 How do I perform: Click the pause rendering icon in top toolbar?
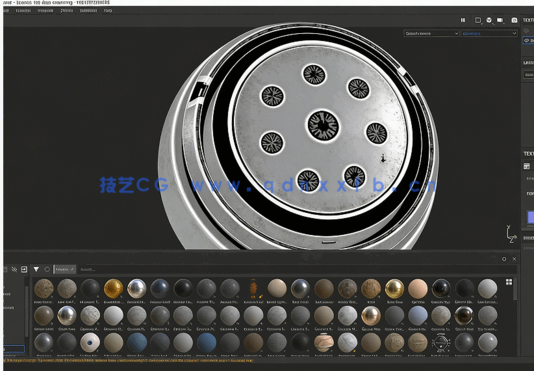click(463, 20)
